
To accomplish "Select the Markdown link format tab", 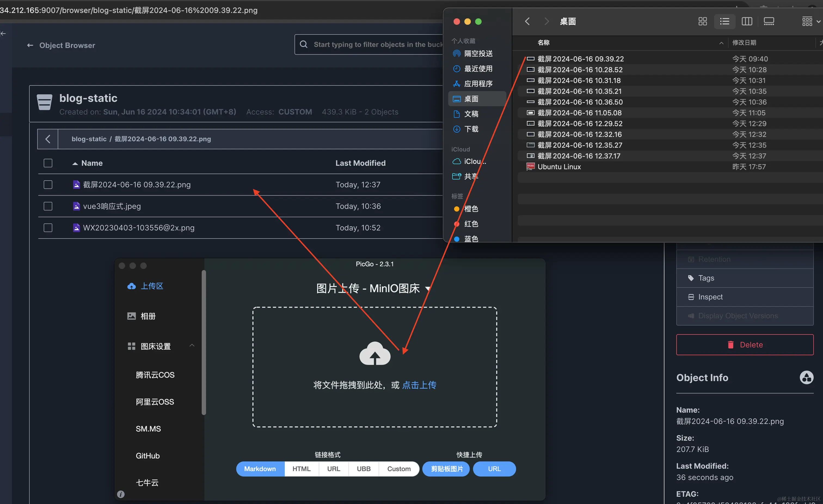I will [x=259, y=469].
